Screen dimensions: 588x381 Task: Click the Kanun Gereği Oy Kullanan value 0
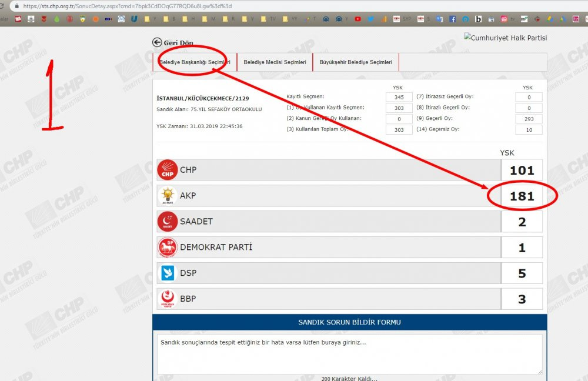click(399, 119)
